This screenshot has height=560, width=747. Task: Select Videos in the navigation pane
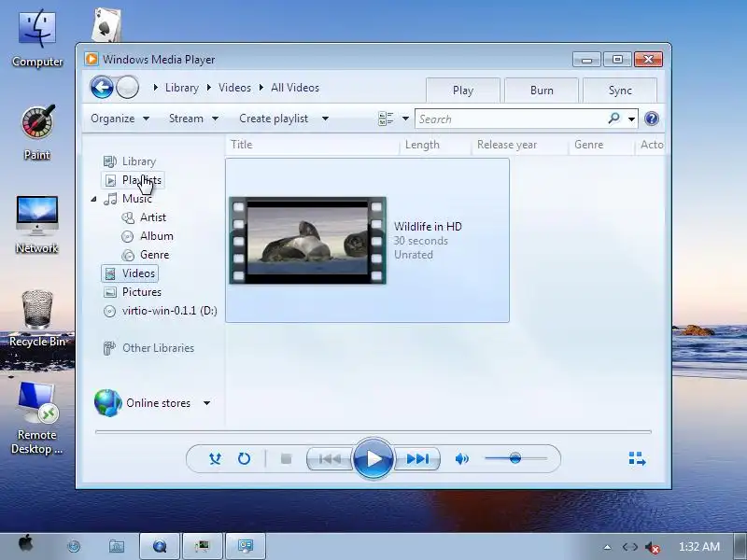[x=130, y=273]
